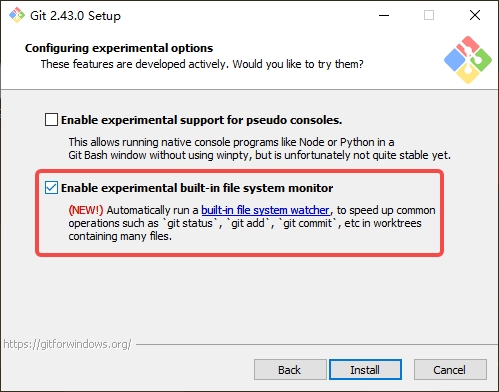Go back with the Back button
This screenshot has width=499, height=392.
pyautogui.click(x=290, y=370)
